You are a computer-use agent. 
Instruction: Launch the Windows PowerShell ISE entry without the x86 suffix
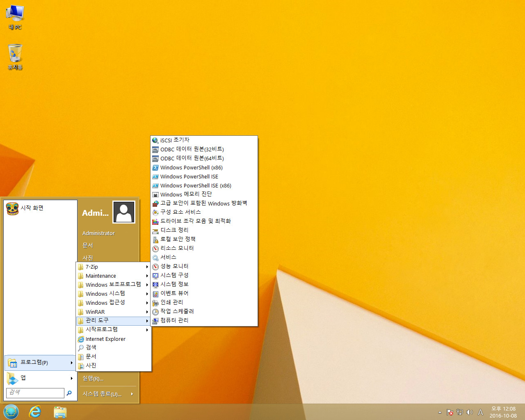[x=204, y=176]
